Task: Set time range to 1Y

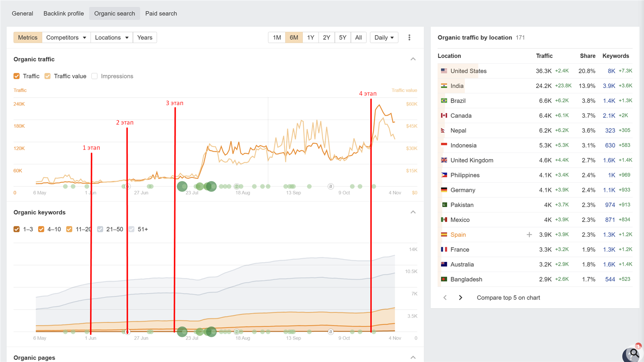Action: (x=310, y=38)
